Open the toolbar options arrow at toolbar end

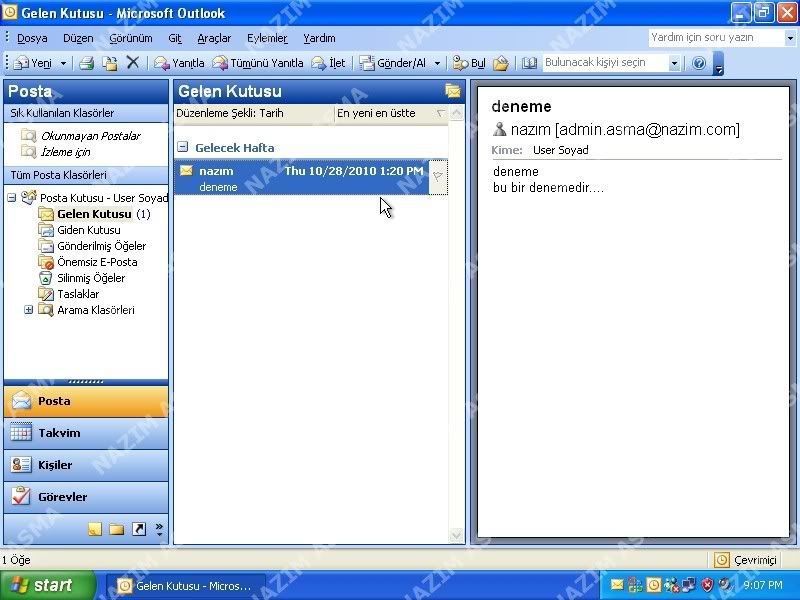point(718,63)
